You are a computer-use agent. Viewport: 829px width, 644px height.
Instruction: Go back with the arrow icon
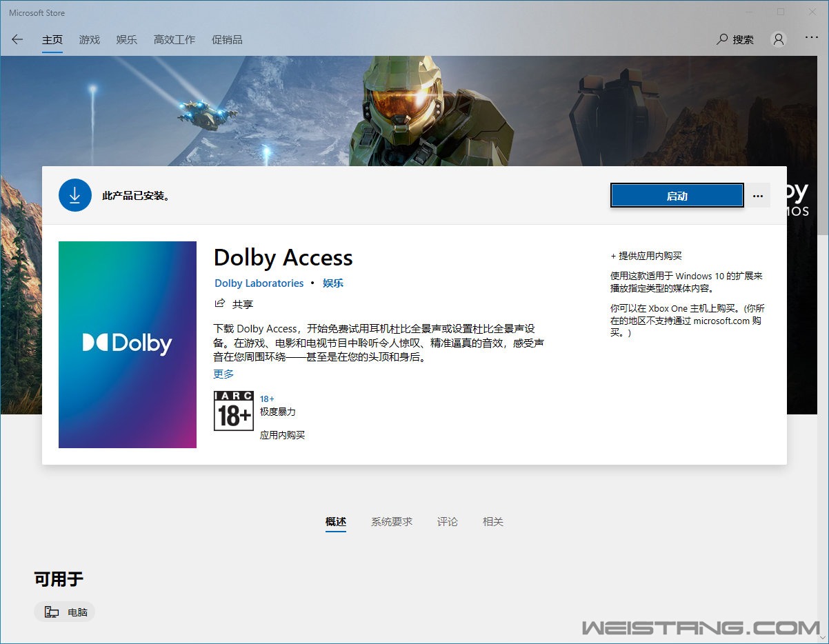pyautogui.click(x=17, y=39)
